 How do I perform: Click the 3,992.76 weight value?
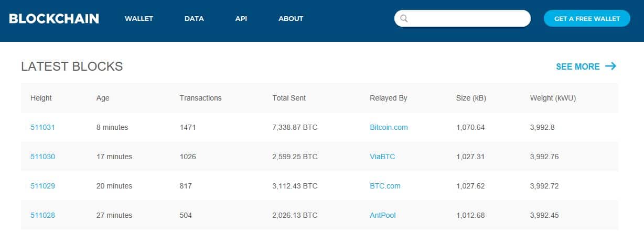pyautogui.click(x=544, y=157)
